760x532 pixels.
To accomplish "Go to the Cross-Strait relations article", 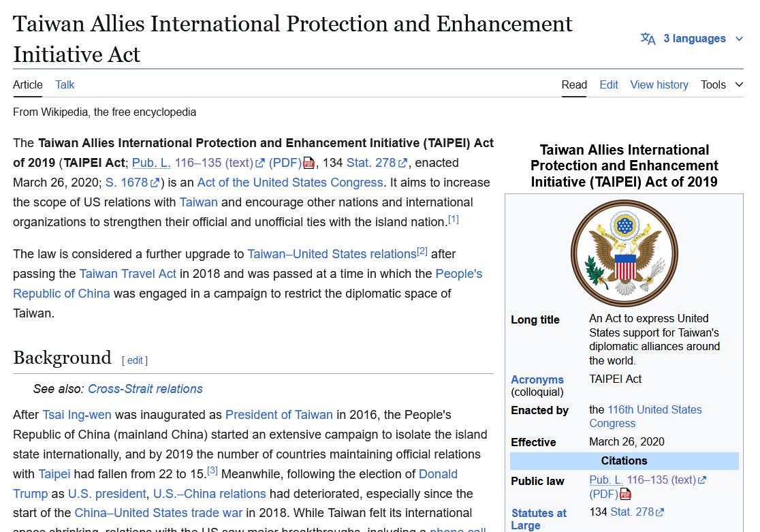I will 145,389.
